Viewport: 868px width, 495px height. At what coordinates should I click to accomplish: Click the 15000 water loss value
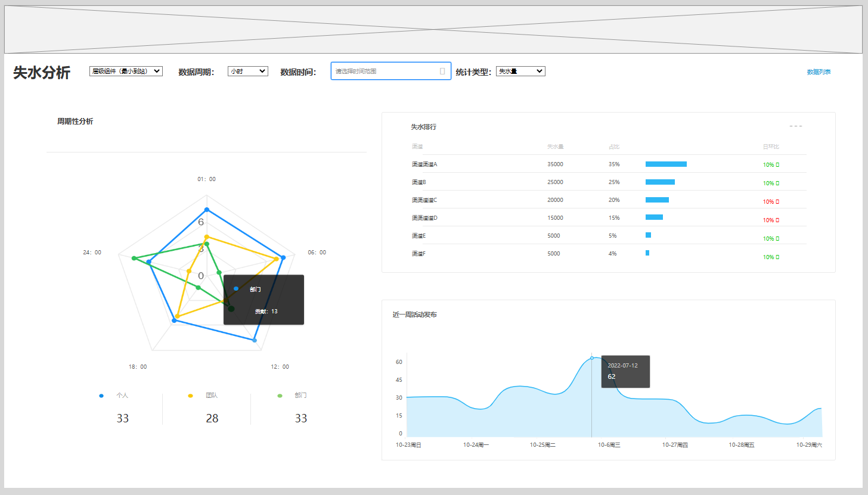point(555,218)
